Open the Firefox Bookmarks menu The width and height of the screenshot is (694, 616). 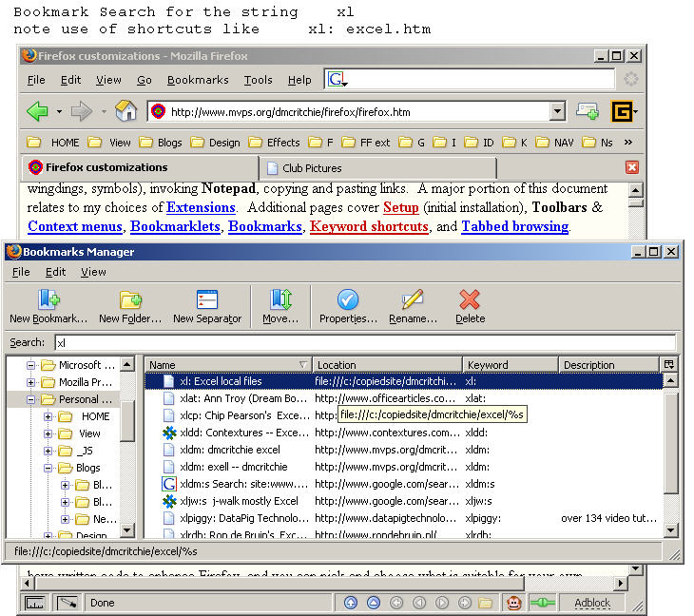[x=198, y=80]
